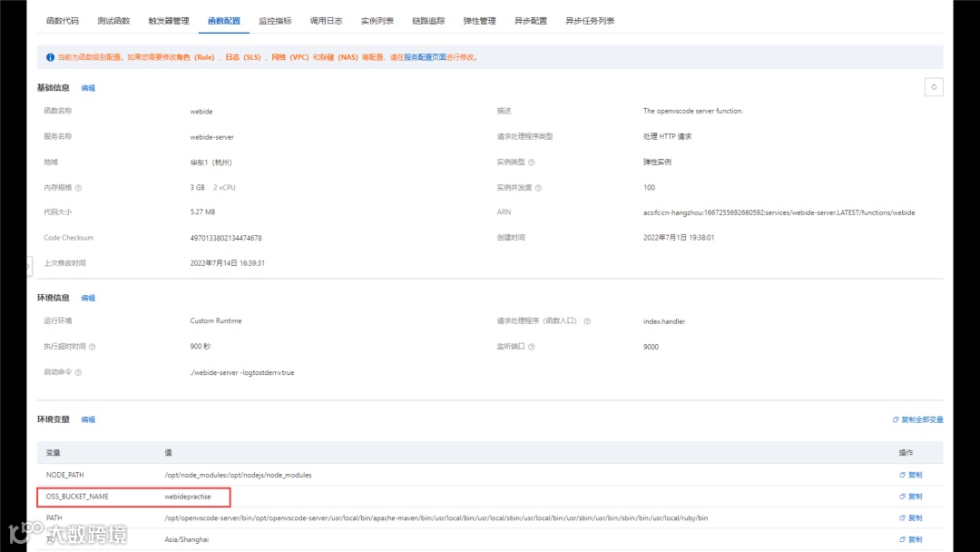Open the 弹性管理 tab

[478, 20]
